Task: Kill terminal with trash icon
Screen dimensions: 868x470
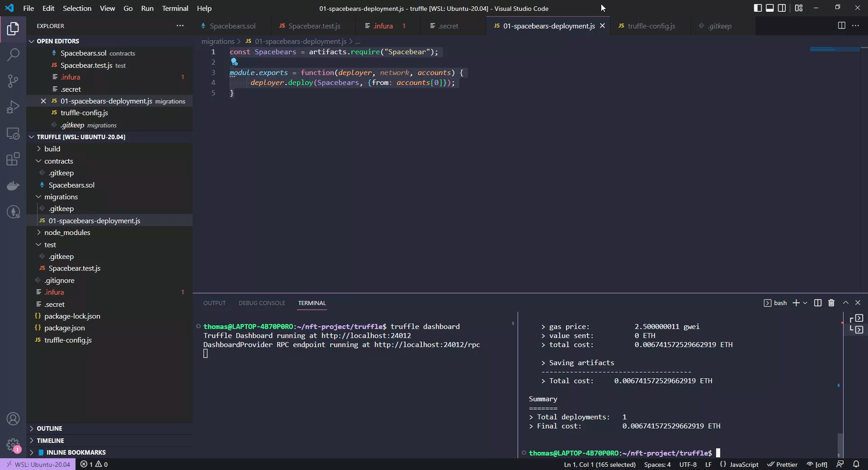Action: pos(831,303)
